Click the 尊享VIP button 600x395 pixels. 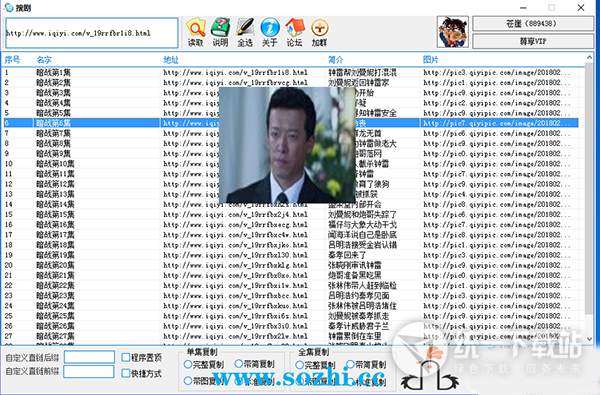[x=533, y=41]
